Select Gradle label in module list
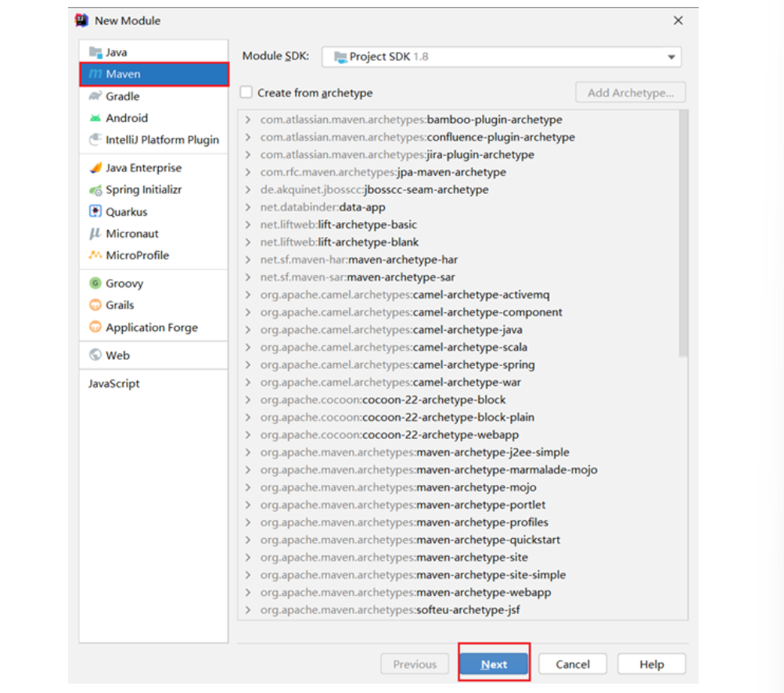This screenshot has height=693, width=784. click(123, 96)
